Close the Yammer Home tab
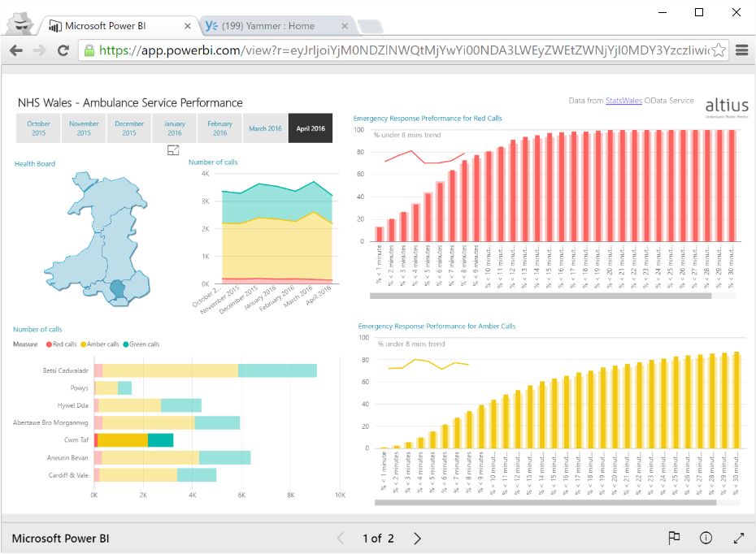 pyautogui.click(x=344, y=26)
